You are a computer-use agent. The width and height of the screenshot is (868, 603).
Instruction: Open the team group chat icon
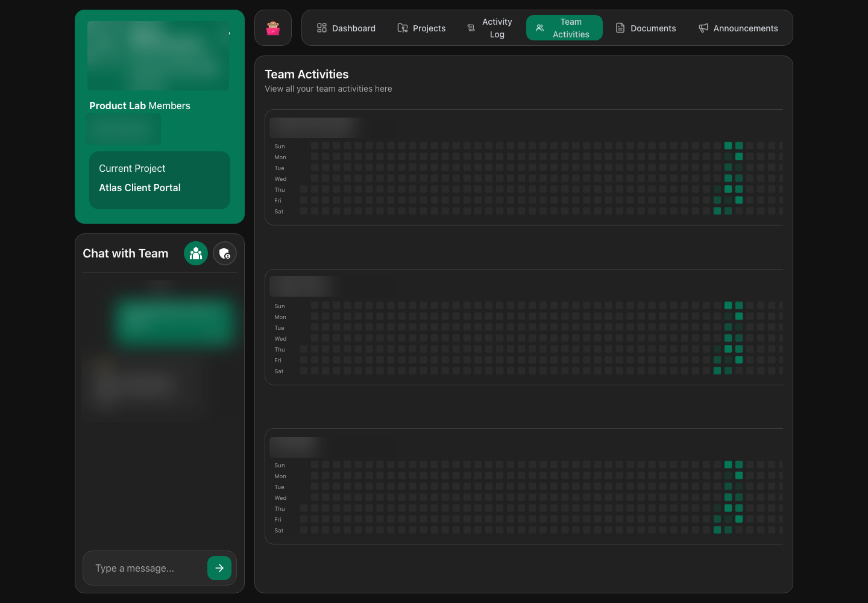196,253
